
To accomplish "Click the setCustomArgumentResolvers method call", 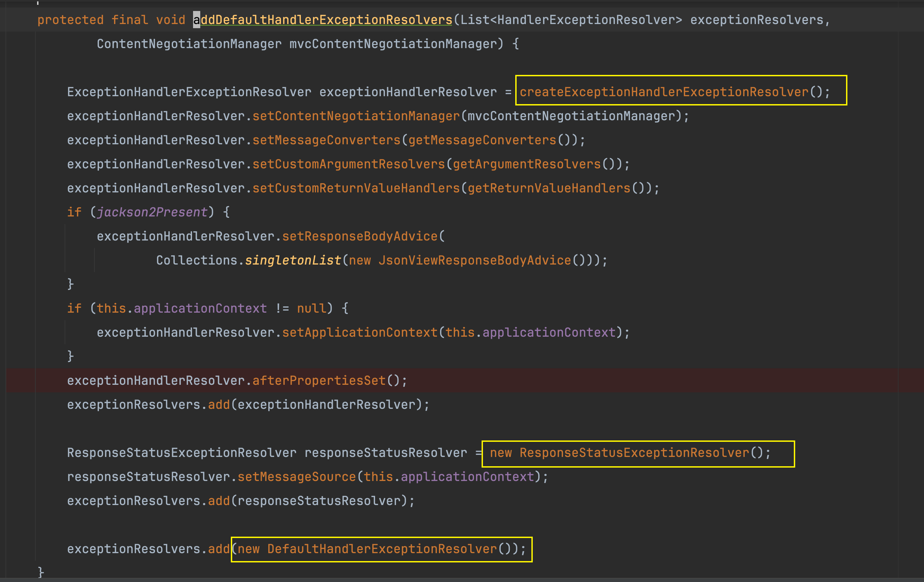I will click(x=349, y=164).
